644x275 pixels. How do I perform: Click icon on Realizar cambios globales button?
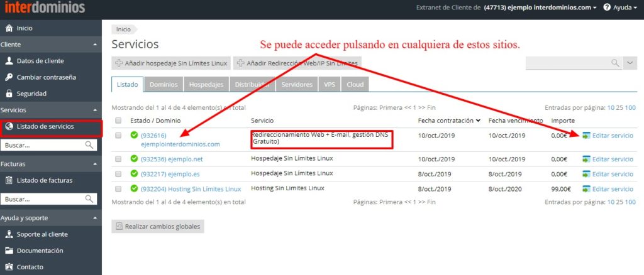coord(119,226)
